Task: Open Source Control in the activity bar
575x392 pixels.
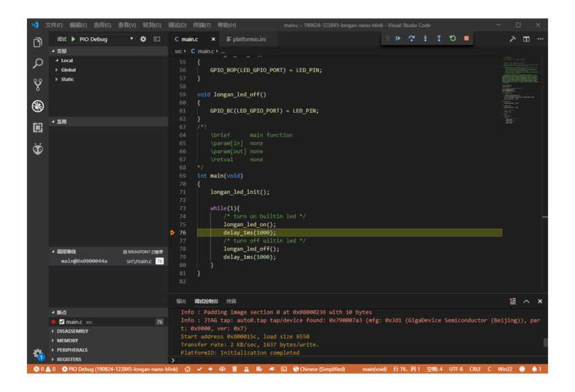Action: coord(38,84)
